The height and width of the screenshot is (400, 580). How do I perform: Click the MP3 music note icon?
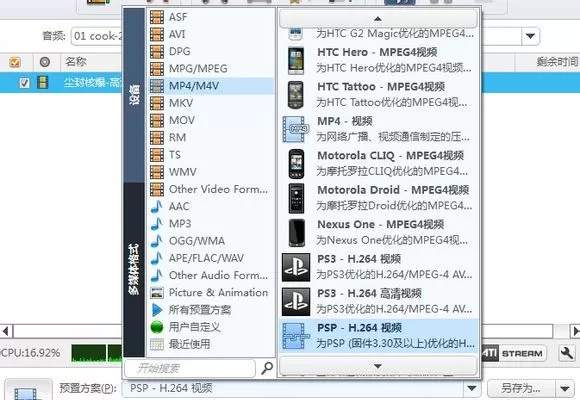pos(157,223)
